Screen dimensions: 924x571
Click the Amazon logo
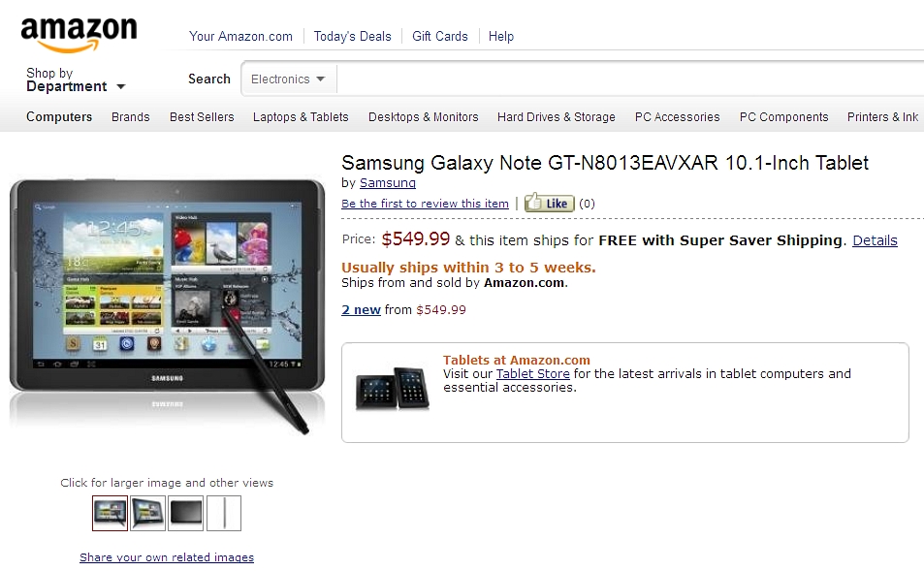click(79, 34)
